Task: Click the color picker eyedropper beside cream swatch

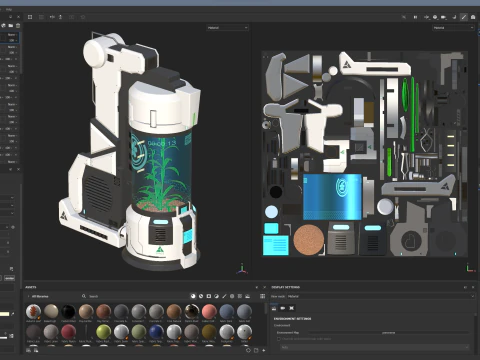Action: click(13, 314)
